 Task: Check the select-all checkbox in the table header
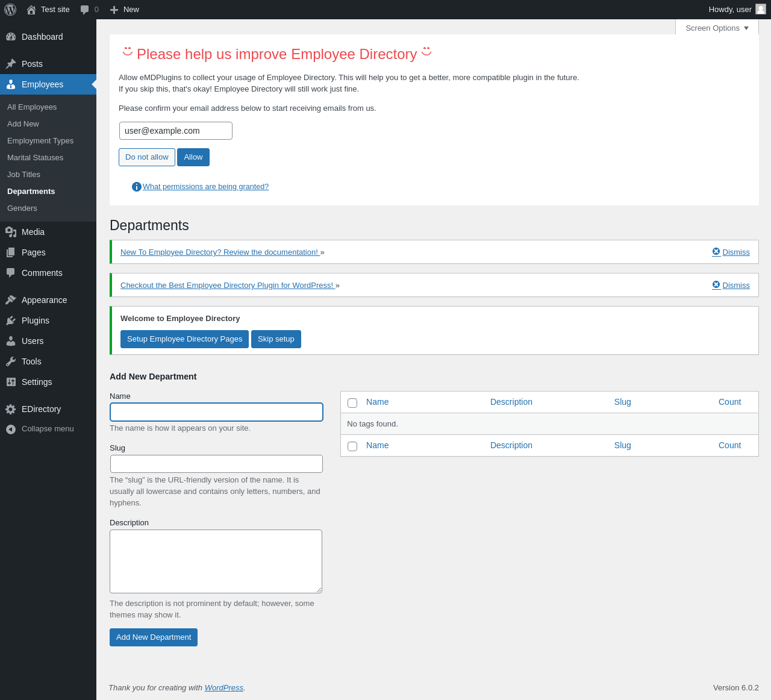(352, 403)
